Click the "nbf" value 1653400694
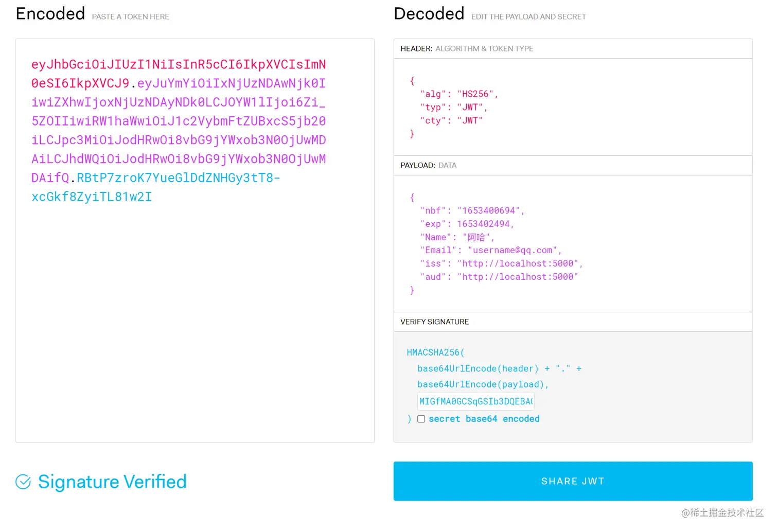Screen dimensions: 778x532 click(490, 211)
